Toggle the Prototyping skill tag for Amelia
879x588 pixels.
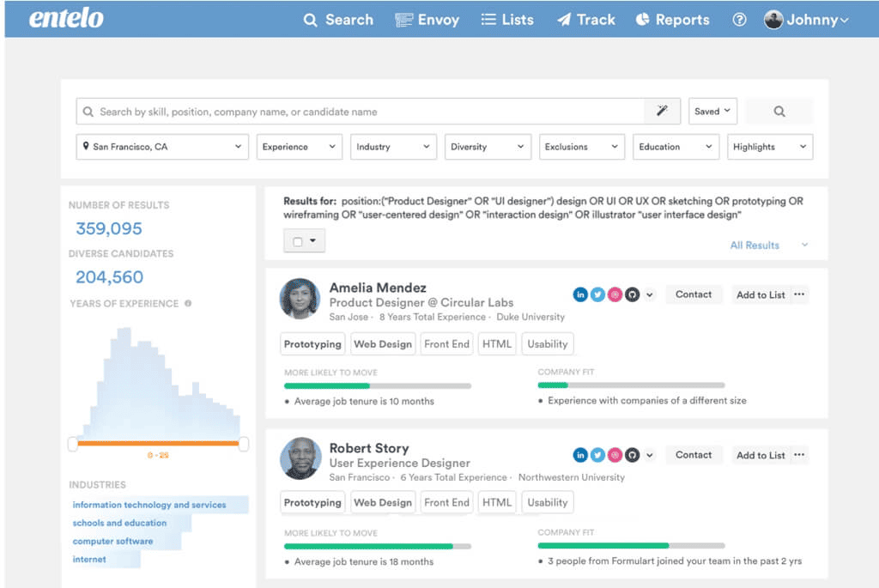click(x=312, y=344)
